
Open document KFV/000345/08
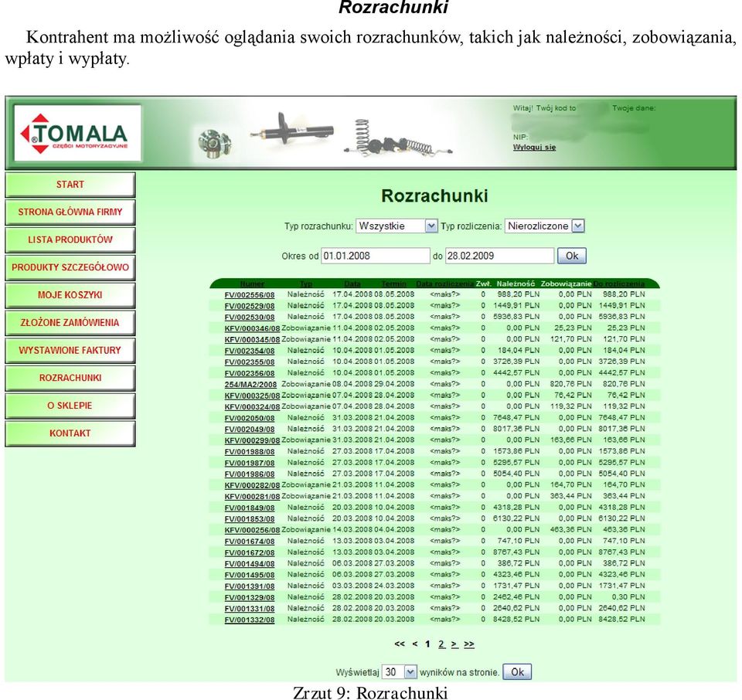pyautogui.click(x=252, y=340)
